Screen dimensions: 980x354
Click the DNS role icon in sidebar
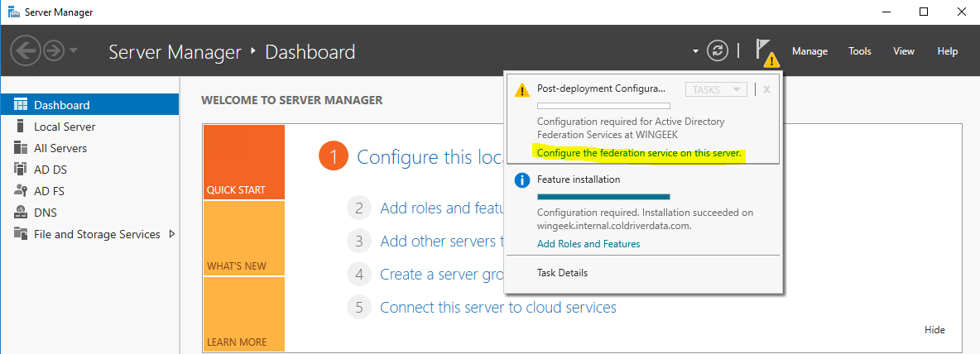point(21,213)
